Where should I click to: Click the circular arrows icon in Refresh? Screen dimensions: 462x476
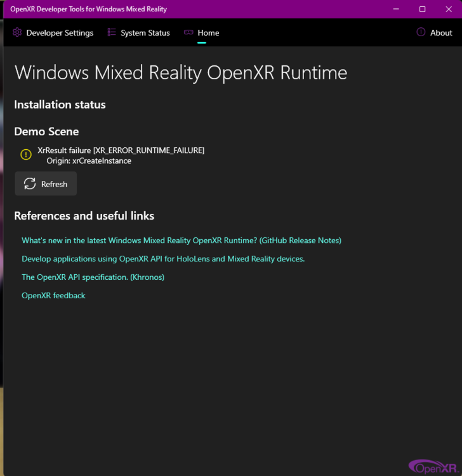(30, 183)
